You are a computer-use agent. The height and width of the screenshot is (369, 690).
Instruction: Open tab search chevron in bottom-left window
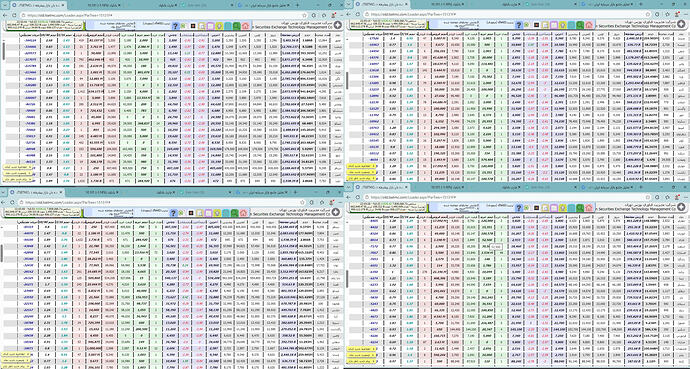click(3, 192)
